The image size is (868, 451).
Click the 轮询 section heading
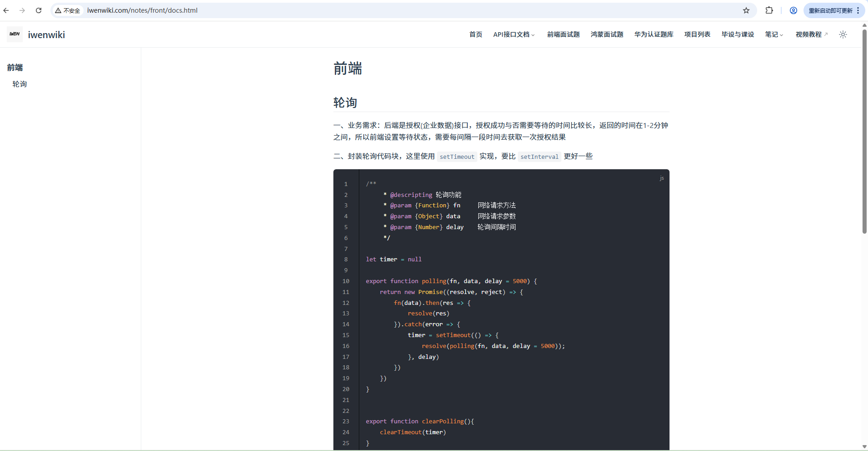pos(345,103)
